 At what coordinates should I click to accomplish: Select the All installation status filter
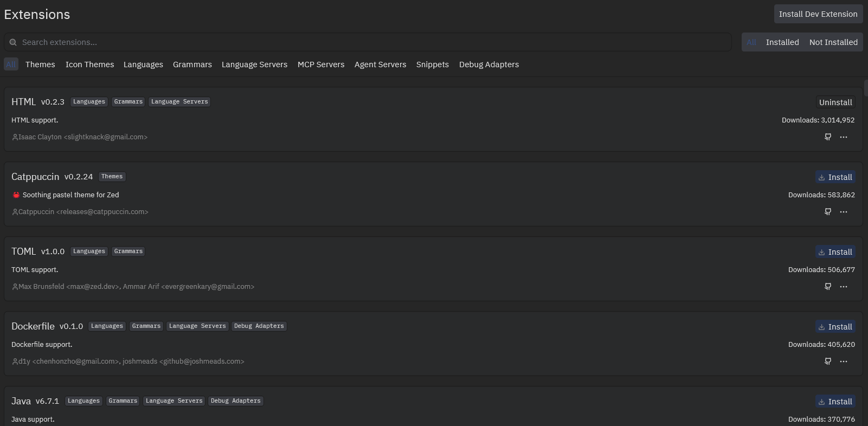click(751, 42)
